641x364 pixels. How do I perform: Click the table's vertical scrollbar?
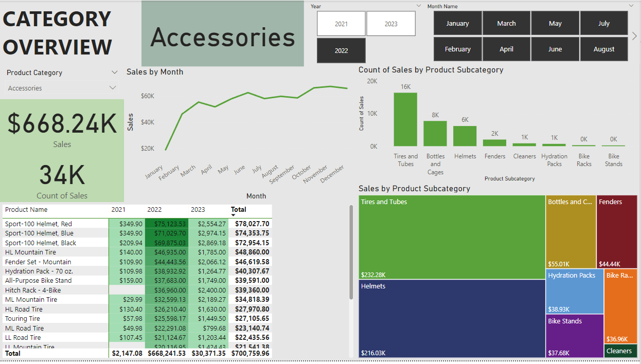351,252
